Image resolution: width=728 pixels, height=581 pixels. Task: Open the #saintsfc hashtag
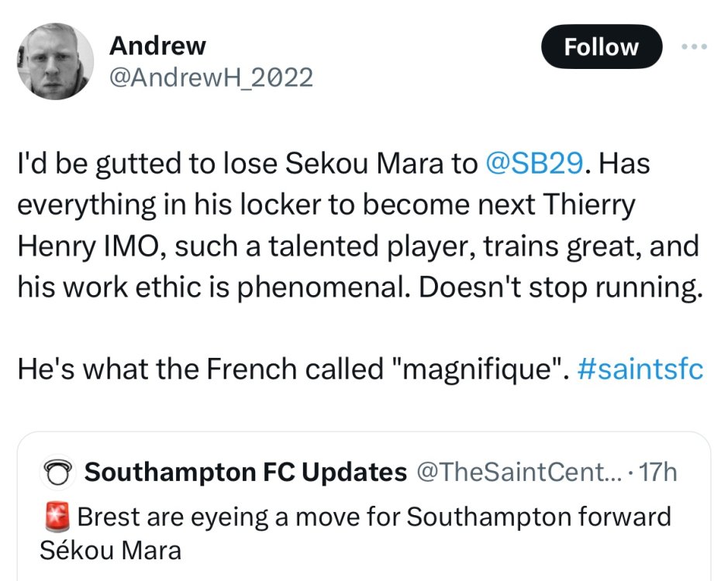[x=640, y=370]
